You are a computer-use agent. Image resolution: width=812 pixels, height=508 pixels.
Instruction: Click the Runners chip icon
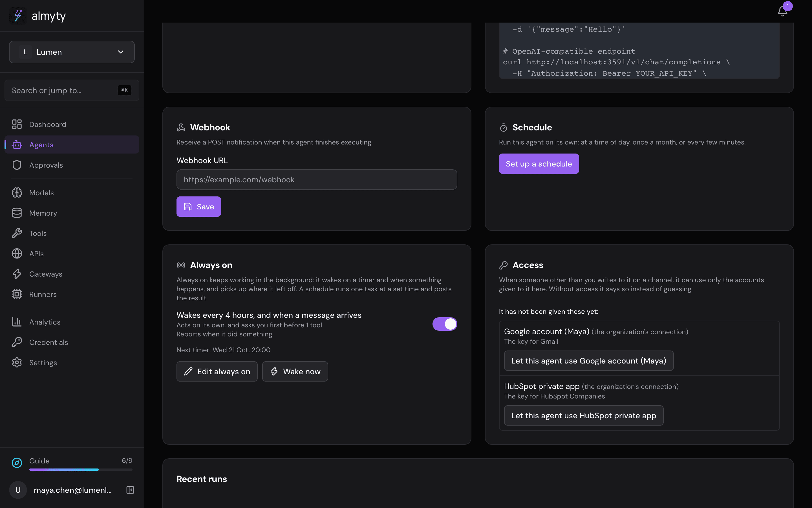click(17, 294)
